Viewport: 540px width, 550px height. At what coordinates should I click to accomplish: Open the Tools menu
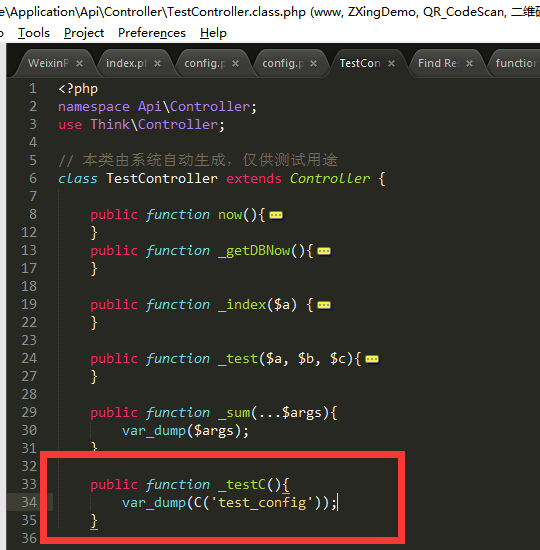click(34, 33)
